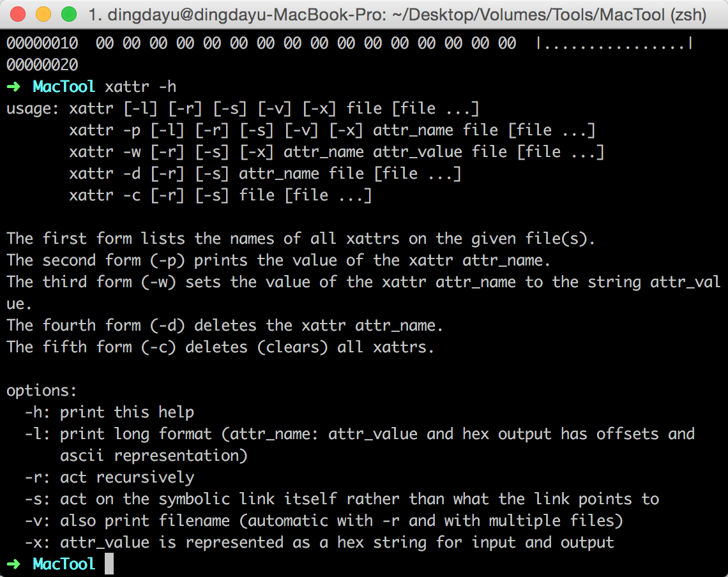Click the 00000010 hex offset line
Viewport: 728px width, 577px height.
pyautogui.click(x=349, y=43)
